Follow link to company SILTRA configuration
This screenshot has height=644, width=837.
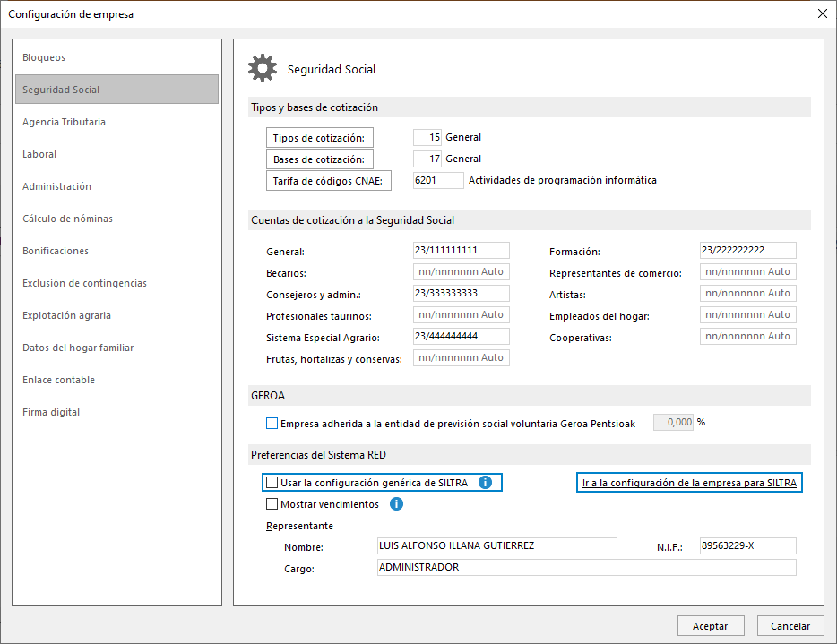click(x=688, y=483)
